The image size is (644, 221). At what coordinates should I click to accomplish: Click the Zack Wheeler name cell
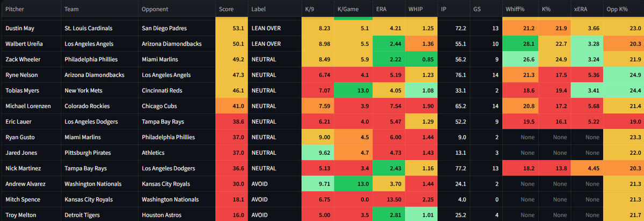point(31,59)
